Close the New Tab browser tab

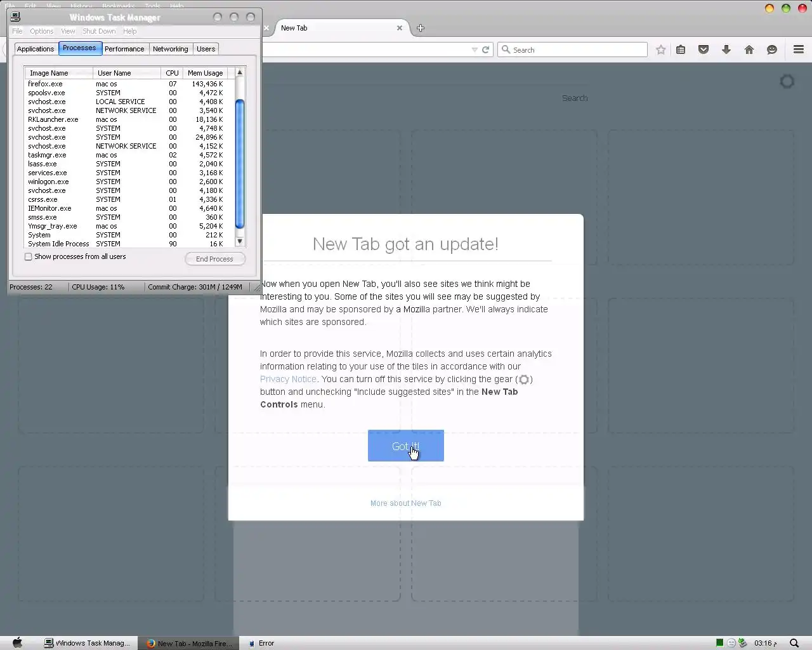pos(400,28)
